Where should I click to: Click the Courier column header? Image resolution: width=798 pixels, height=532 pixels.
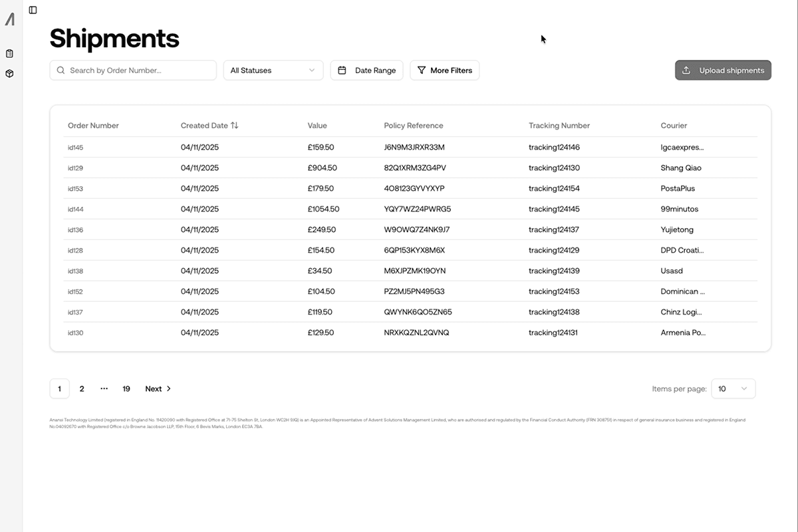click(x=674, y=126)
